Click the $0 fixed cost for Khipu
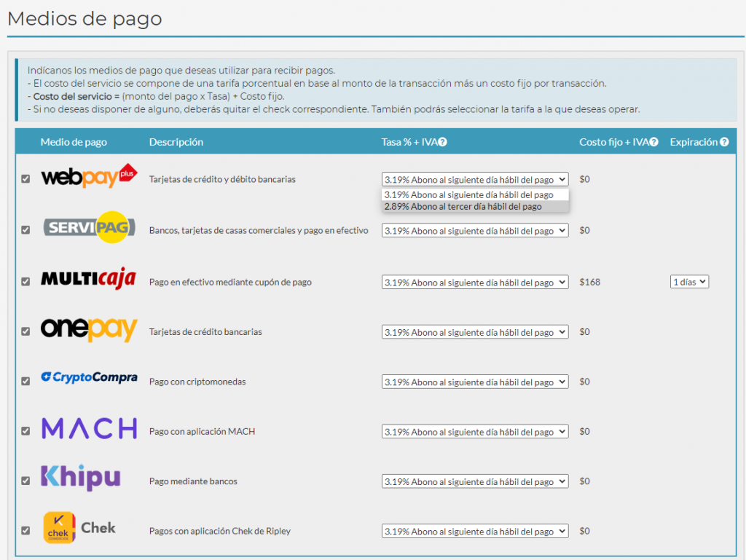Screen dimensions: 746x560 click(585, 481)
